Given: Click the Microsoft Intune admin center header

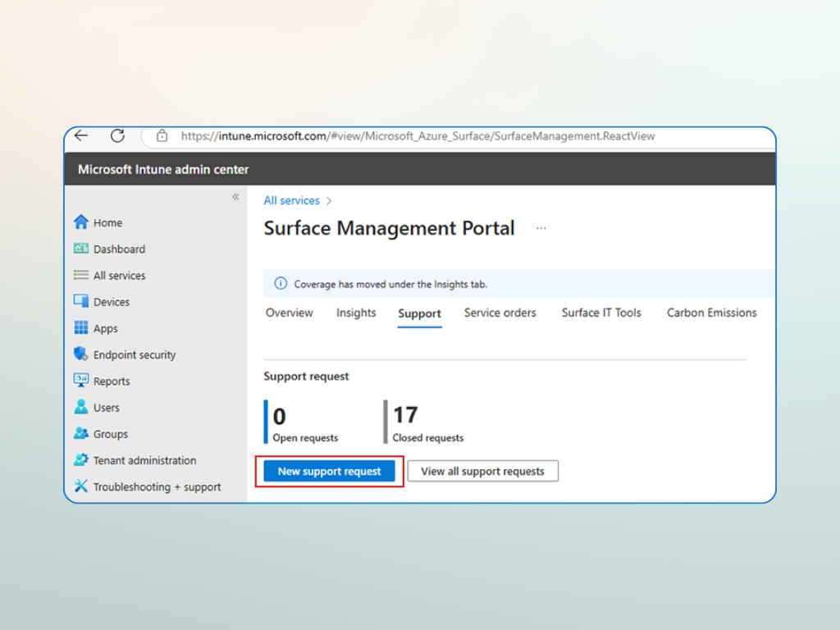Looking at the screenshot, I should [x=163, y=170].
